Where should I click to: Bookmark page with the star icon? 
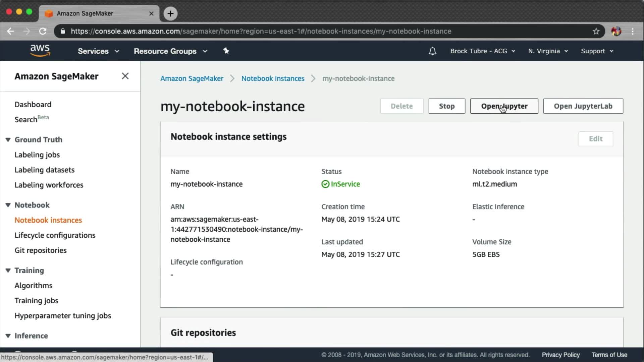(x=596, y=31)
